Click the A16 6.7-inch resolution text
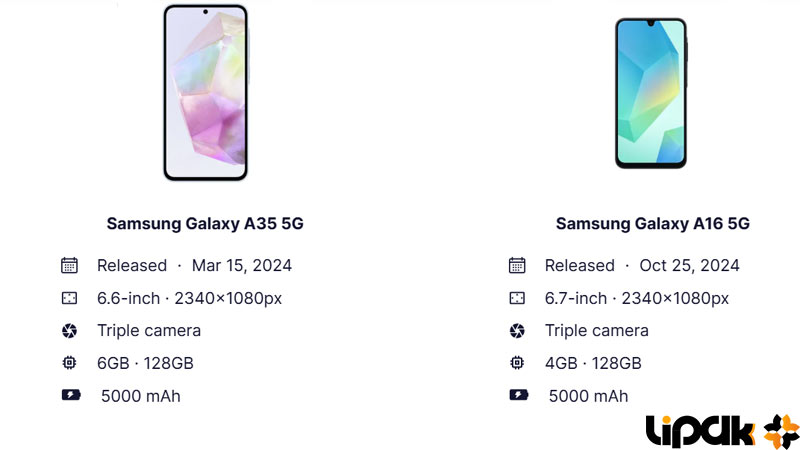Image resolution: width=800 pixels, height=450 pixels. pyautogui.click(x=637, y=298)
